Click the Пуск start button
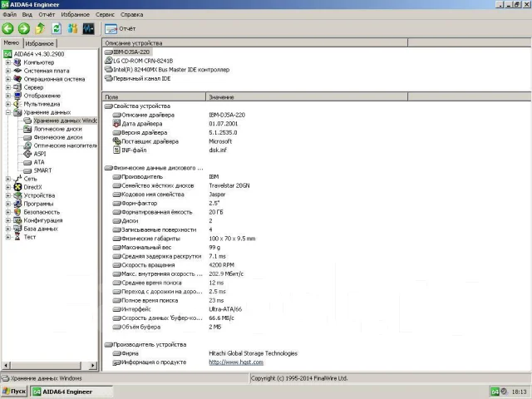Viewport: 532px width, 399px height. click(14, 392)
